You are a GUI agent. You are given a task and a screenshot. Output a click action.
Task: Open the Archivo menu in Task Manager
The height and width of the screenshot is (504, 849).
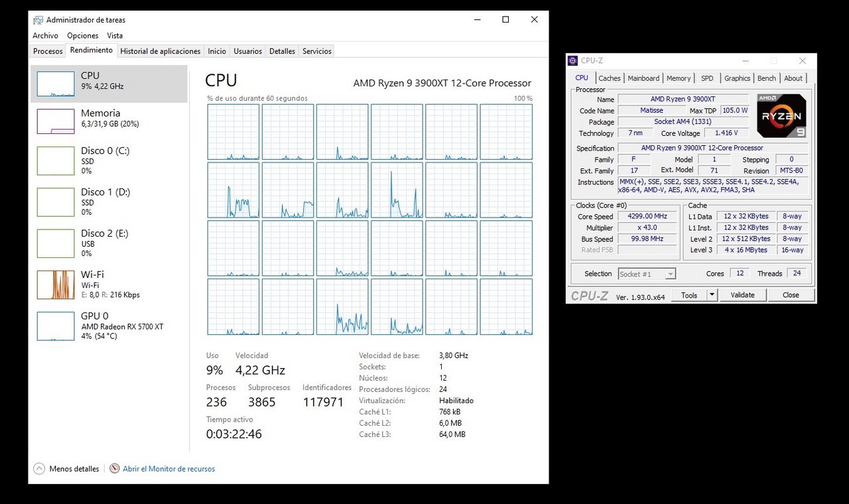pos(45,36)
